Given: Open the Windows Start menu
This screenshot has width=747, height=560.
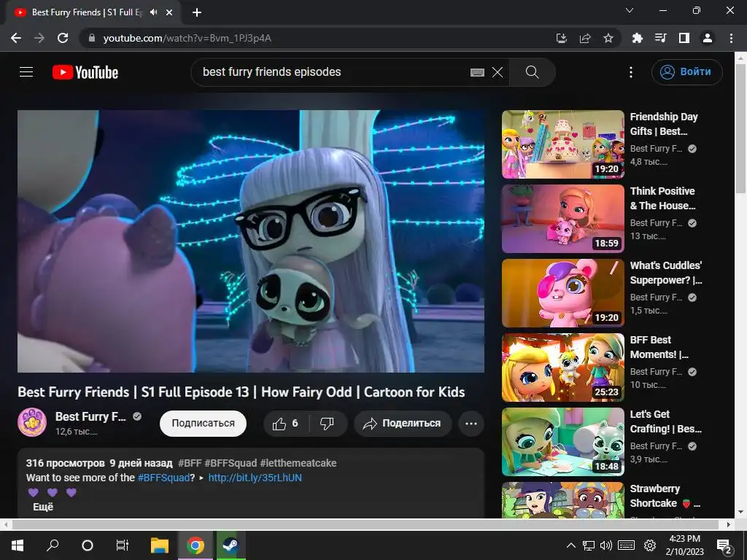Looking at the screenshot, I should point(18,545).
